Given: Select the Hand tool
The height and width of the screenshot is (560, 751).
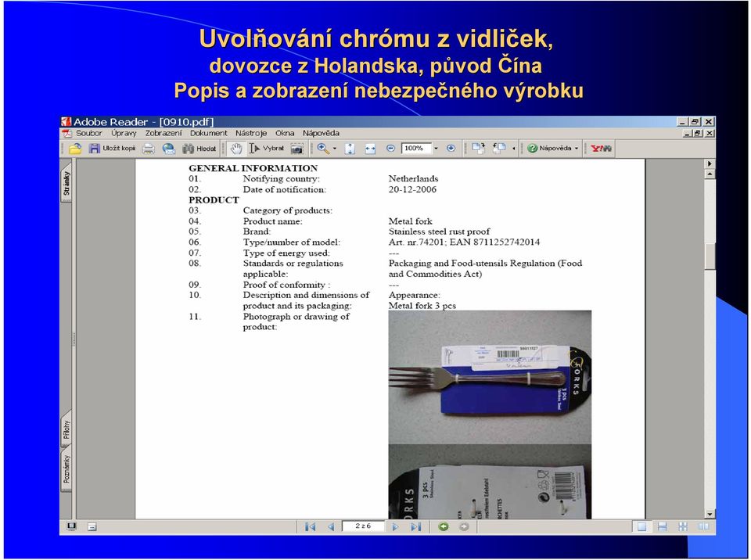Looking at the screenshot, I should [x=236, y=149].
